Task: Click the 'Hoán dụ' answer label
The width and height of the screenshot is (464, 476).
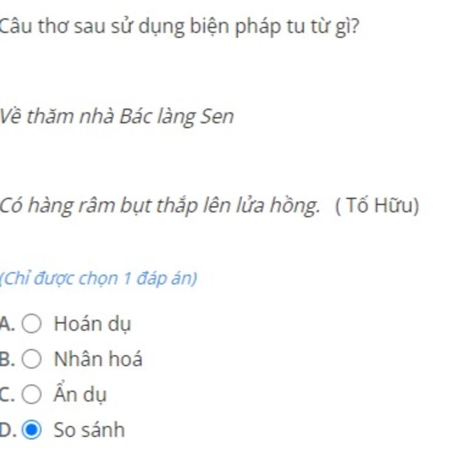Action: [x=92, y=324]
